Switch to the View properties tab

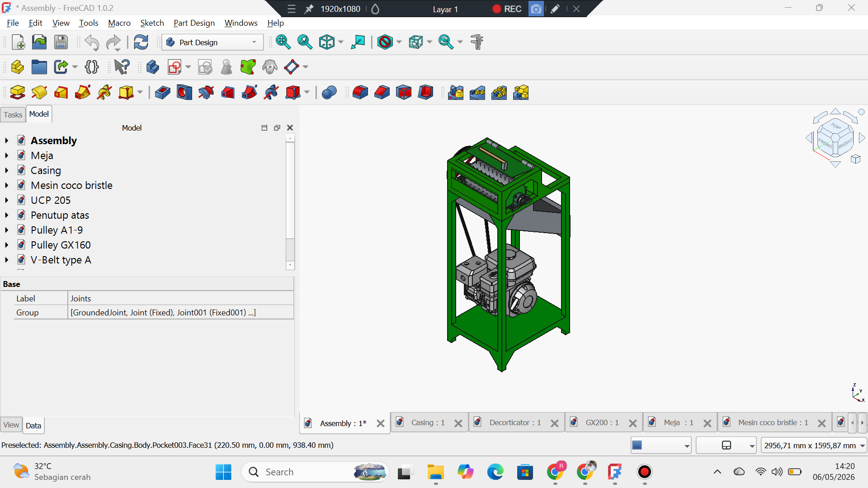pos(11,425)
